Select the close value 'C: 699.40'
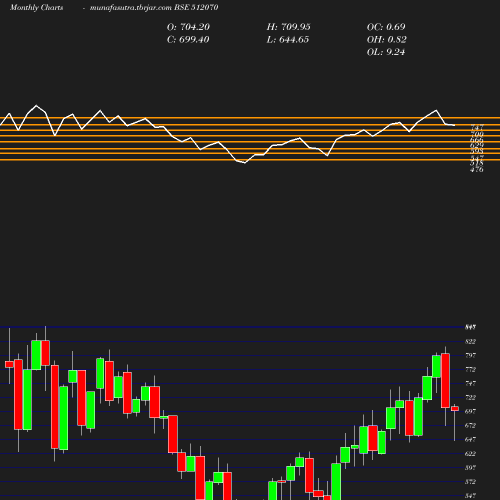The image size is (500, 500). 188,40
